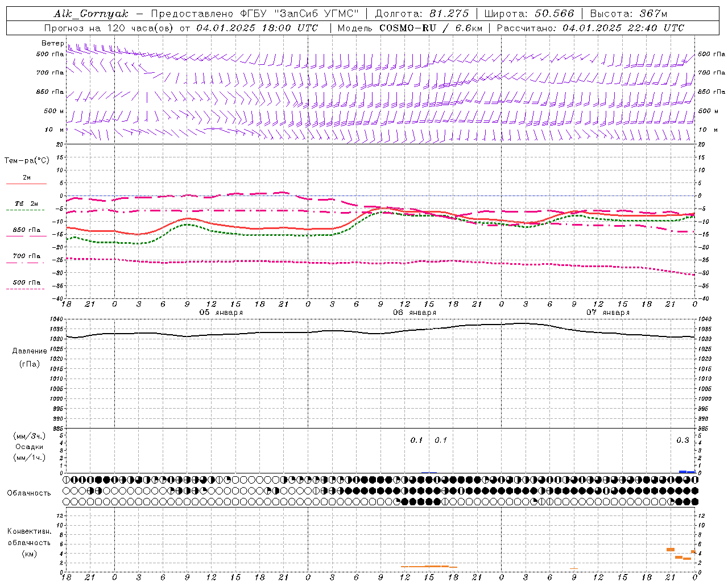Select the Осадки panel label
This screenshot has height=582, width=728.
coord(29,447)
